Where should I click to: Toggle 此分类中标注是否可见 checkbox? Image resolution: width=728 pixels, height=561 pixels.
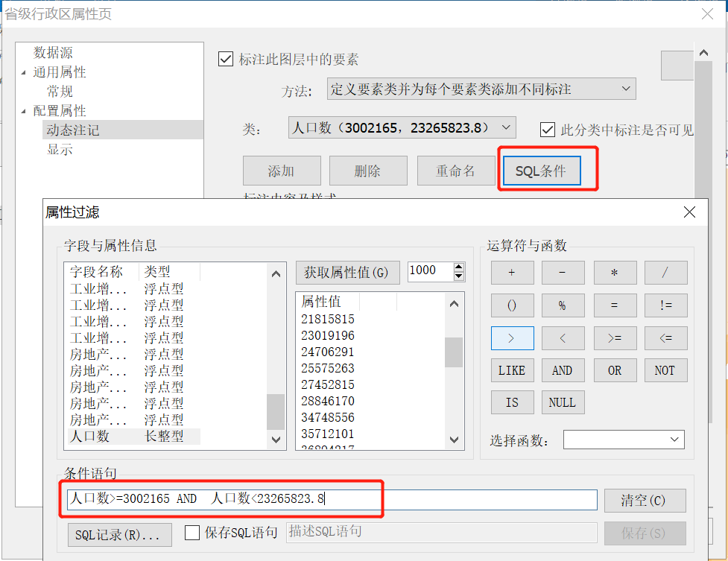pos(548,130)
